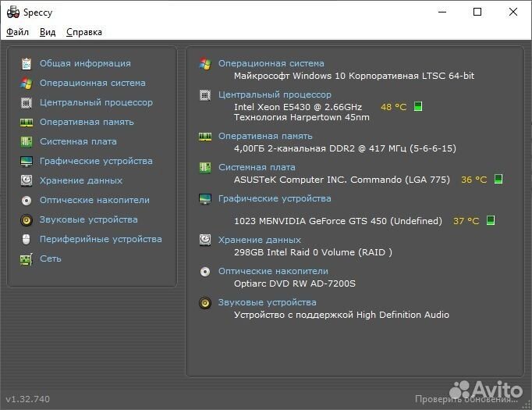Click the network card icon in sidebar
Viewport: 532px width, 410px height.
(27, 259)
